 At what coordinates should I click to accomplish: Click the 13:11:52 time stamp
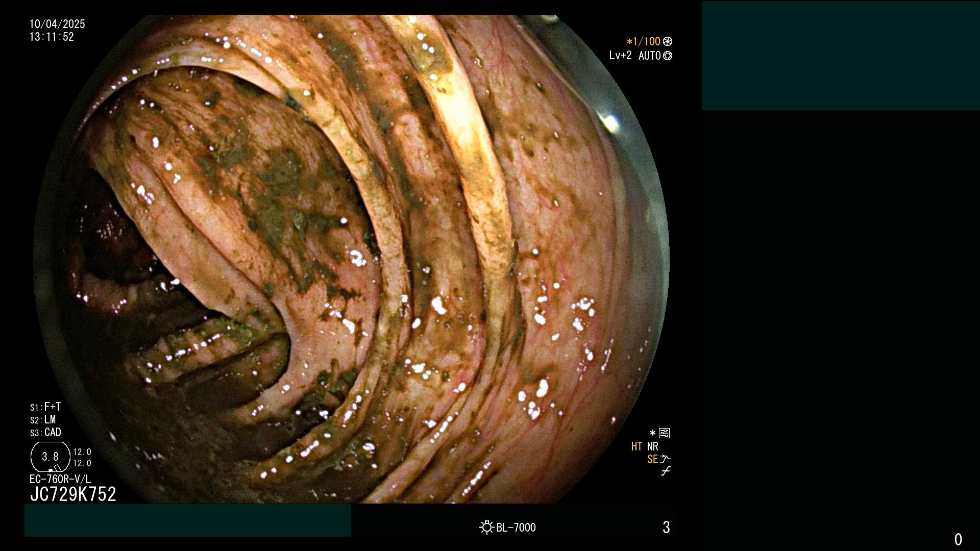point(52,37)
